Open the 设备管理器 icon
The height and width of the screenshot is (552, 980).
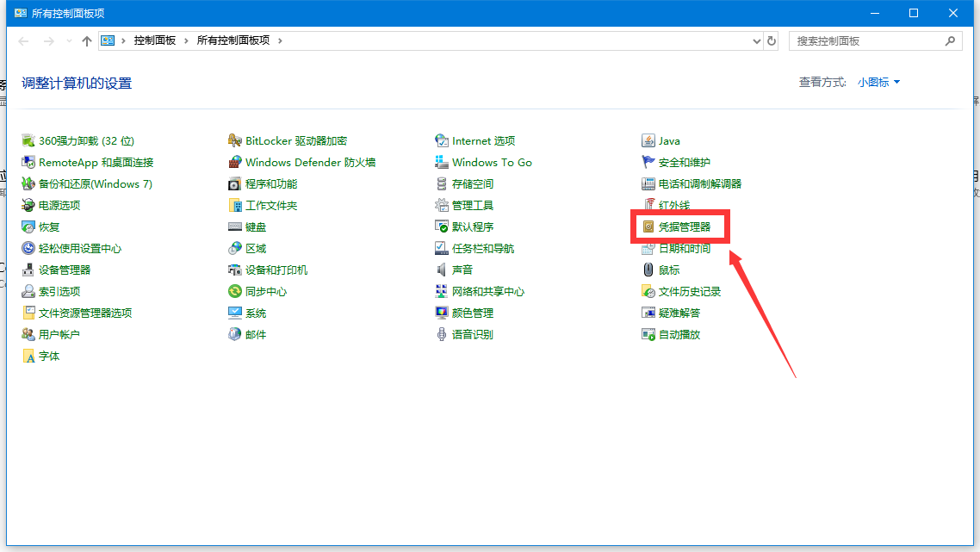pos(28,270)
